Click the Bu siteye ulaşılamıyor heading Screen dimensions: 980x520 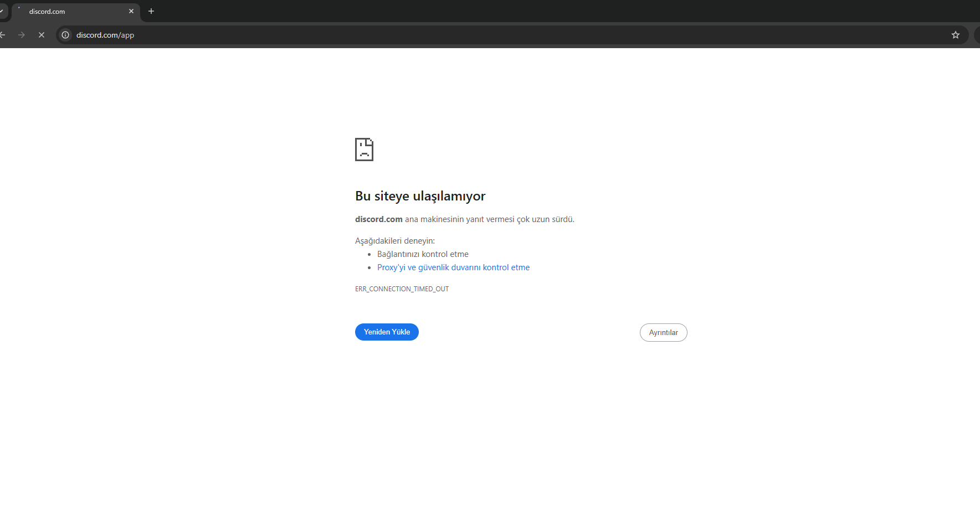(420, 196)
